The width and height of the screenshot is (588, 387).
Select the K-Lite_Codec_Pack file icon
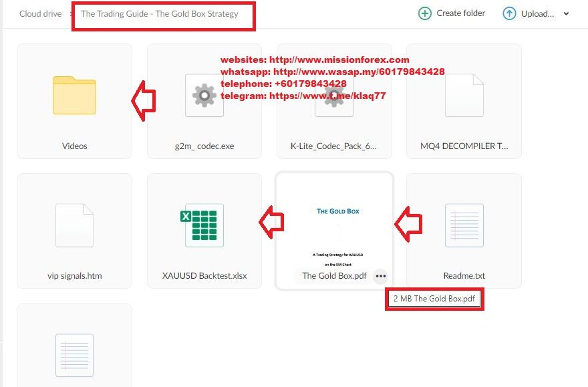click(x=333, y=96)
